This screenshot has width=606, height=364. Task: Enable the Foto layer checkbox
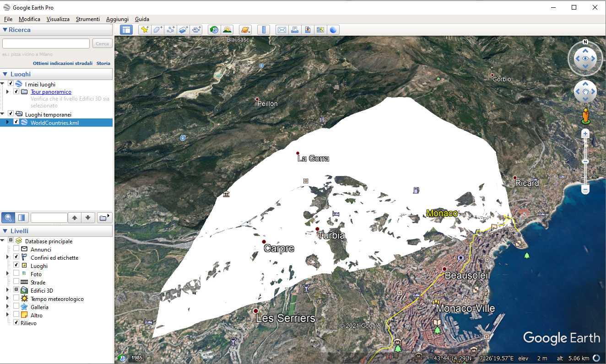click(x=16, y=274)
